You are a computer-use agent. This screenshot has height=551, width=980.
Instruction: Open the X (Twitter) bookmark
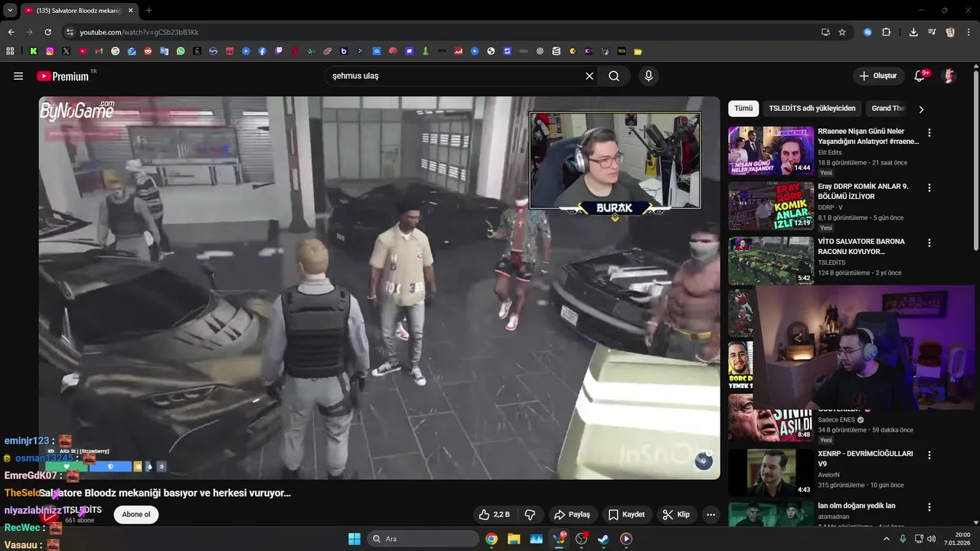point(67,51)
